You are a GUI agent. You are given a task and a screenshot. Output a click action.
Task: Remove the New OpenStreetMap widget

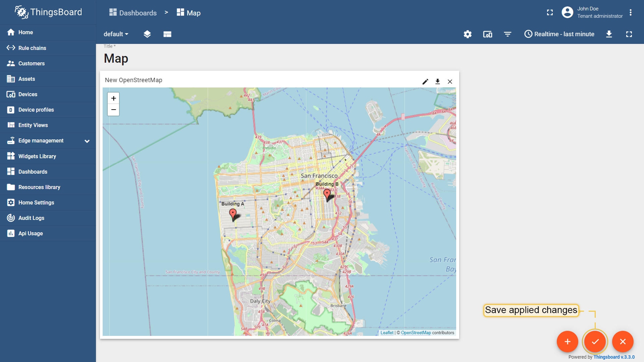tap(450, 81)
